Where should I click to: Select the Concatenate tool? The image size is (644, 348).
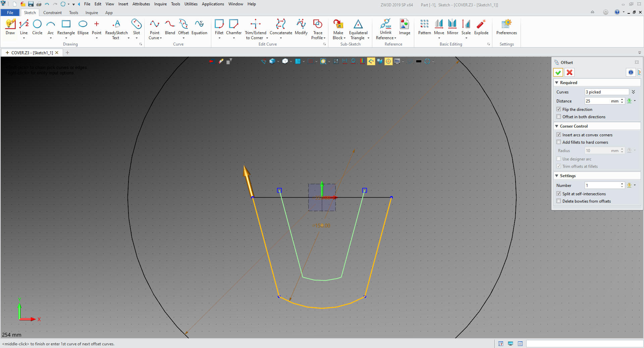click(281, 27)
